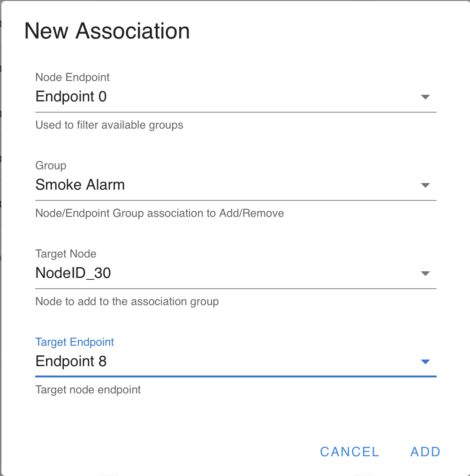Open the Smoke Alarm group dropdown
The width and height of the screenshot is (470, 476).
pyautogui.click(x=236, y=185)
